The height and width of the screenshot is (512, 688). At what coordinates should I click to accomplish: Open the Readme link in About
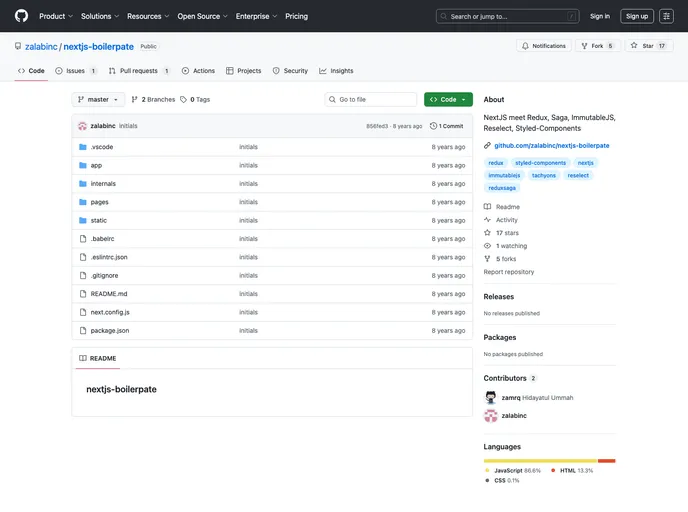(502, 207)
